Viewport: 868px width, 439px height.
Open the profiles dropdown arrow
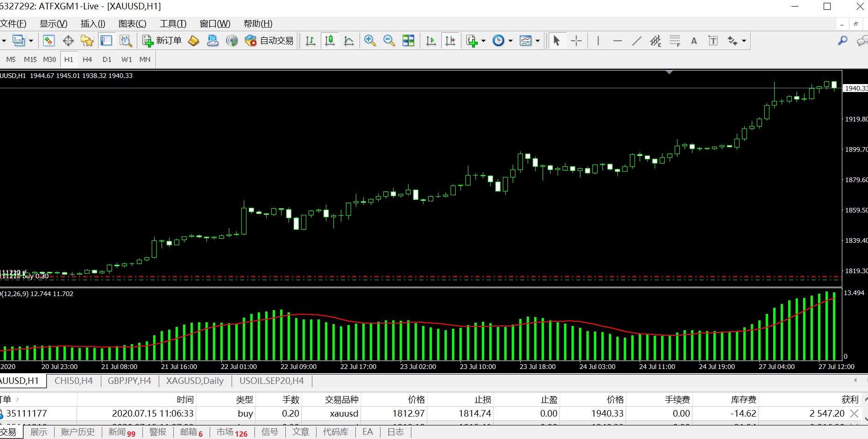[x=31, y=41]
